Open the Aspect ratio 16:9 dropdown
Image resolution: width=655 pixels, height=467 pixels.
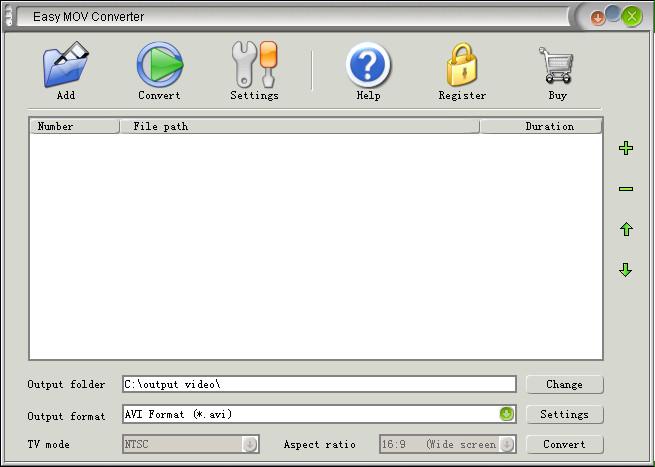[x=507, y=444]
